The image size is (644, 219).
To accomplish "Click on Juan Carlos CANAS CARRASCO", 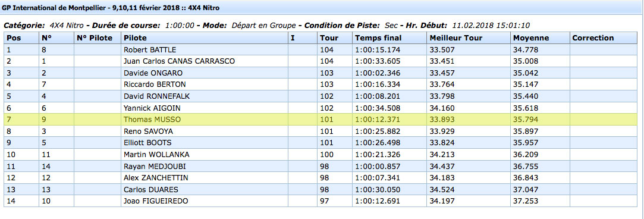I will point(179,61).
